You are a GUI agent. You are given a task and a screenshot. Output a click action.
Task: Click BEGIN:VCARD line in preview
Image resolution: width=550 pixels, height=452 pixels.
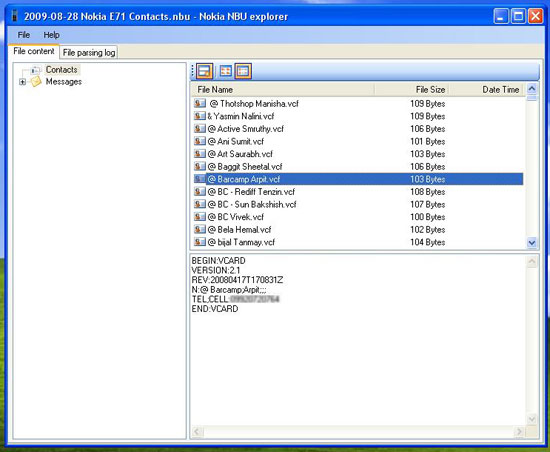(x=219, y=261)
